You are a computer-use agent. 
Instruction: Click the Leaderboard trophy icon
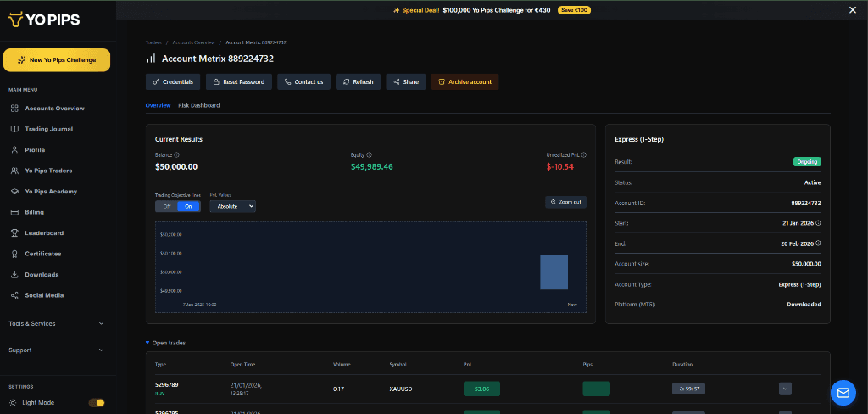coord(15,233)
